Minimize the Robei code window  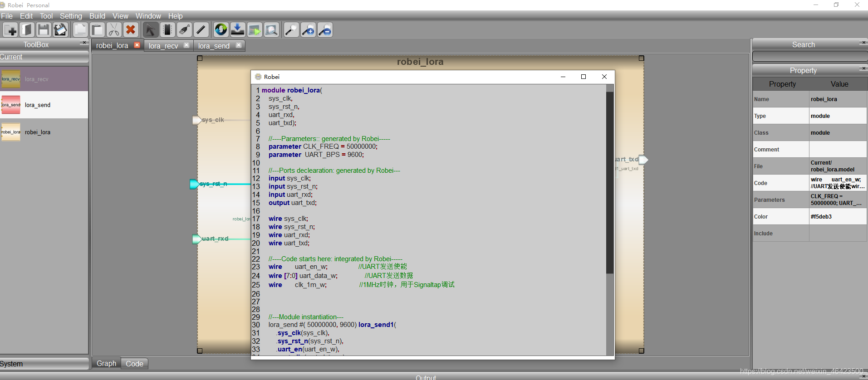[x=563, y=77]
